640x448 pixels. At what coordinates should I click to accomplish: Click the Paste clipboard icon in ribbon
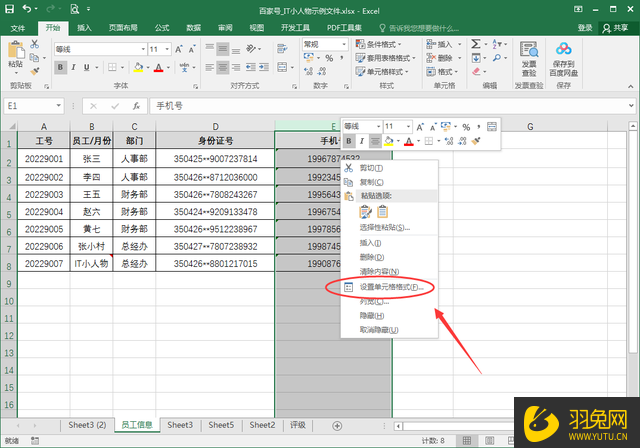[16, 50]
